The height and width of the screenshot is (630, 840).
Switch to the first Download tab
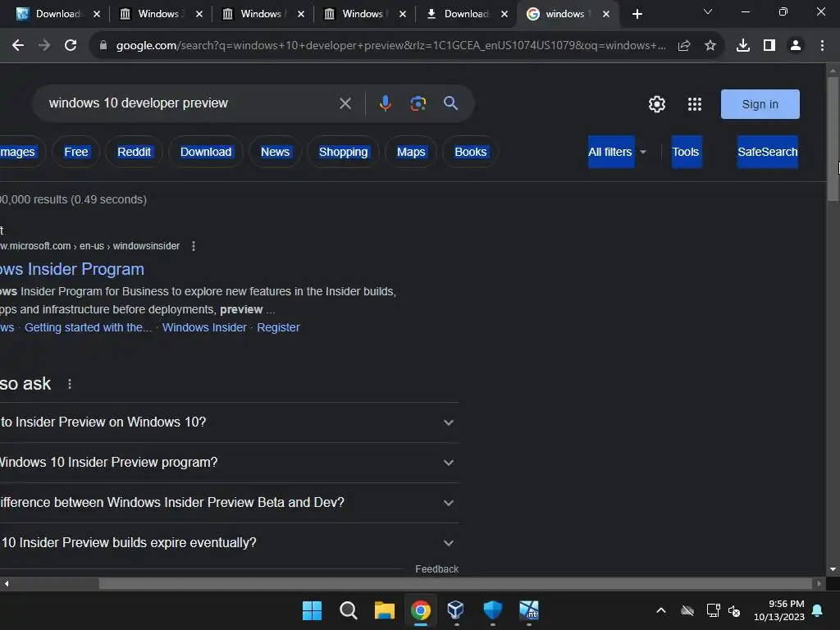(58, 14)
